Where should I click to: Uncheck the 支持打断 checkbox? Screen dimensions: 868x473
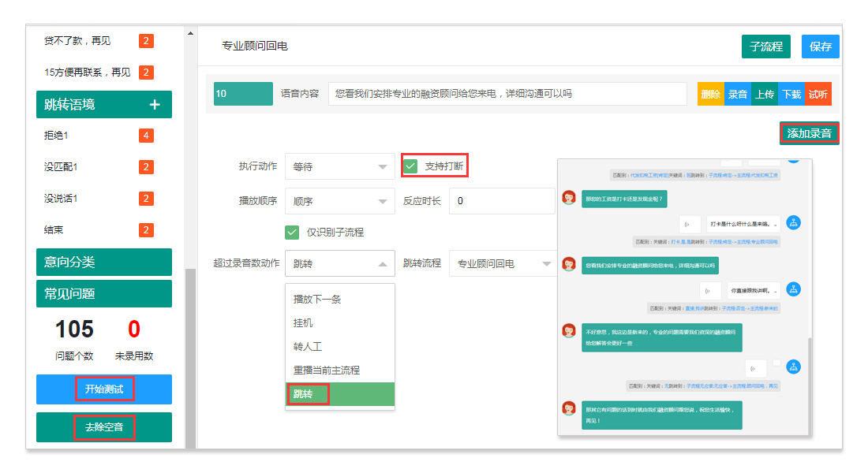point(412,166)
